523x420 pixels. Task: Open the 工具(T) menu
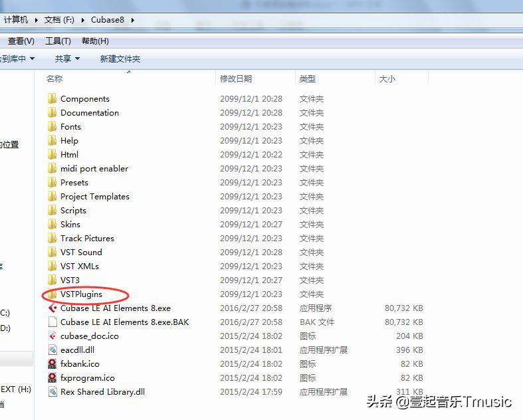point(58,41)
